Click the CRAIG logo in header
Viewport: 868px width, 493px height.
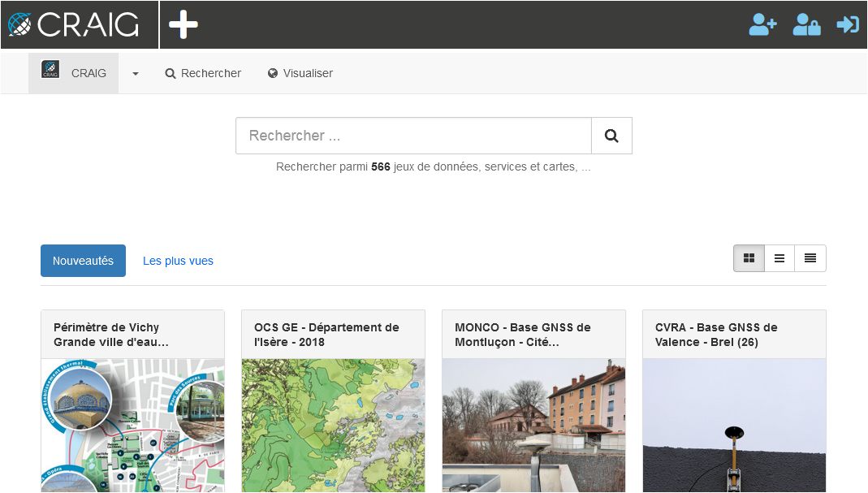[x=74, y=25]
